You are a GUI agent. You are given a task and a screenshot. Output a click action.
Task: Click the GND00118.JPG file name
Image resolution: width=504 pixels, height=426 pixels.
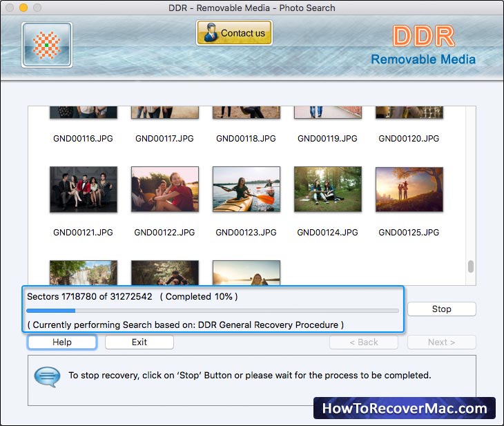pyautogui.click(x=246, y=139)
